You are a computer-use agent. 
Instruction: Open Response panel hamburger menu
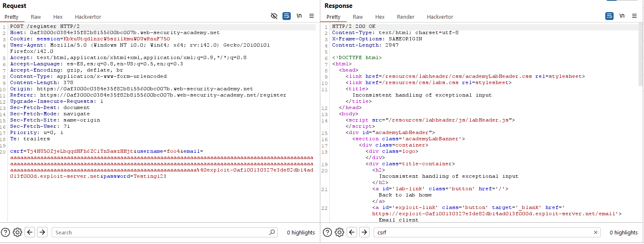pos(634,16)
